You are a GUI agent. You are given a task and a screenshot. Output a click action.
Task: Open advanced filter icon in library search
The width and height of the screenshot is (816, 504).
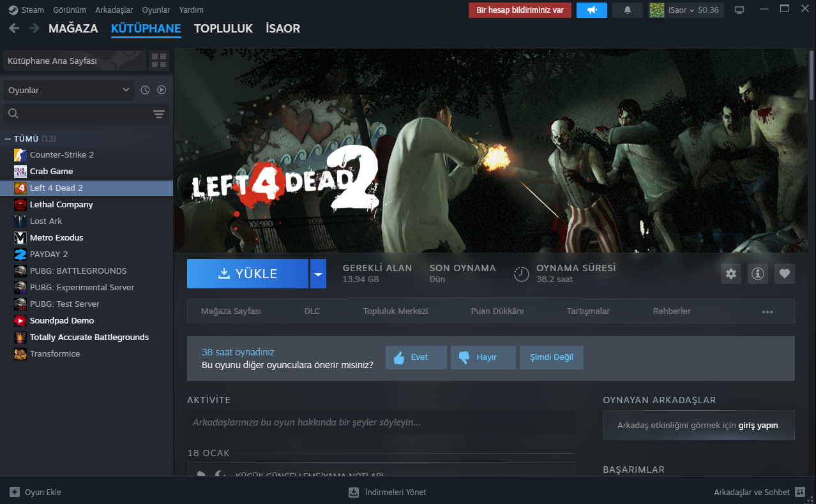tap(159, 114)
